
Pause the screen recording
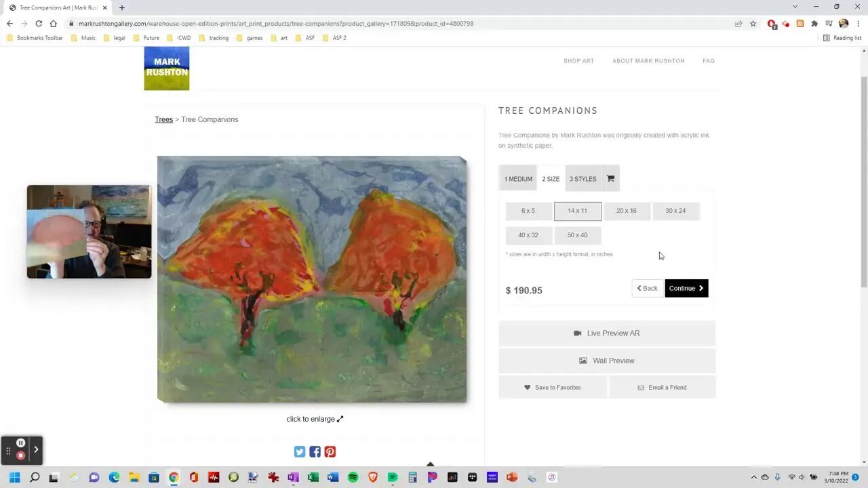click(20, 443)
